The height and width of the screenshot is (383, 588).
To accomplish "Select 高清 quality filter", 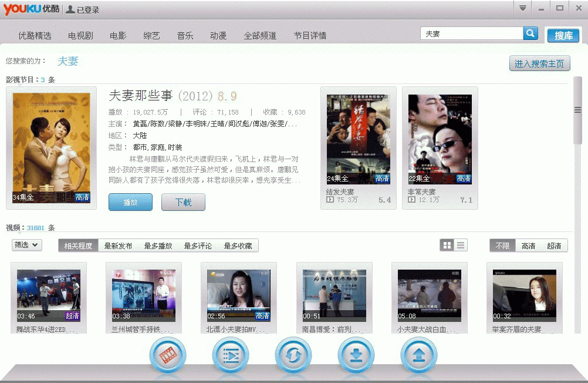I will pyautogui.click(x=528, y=246).
